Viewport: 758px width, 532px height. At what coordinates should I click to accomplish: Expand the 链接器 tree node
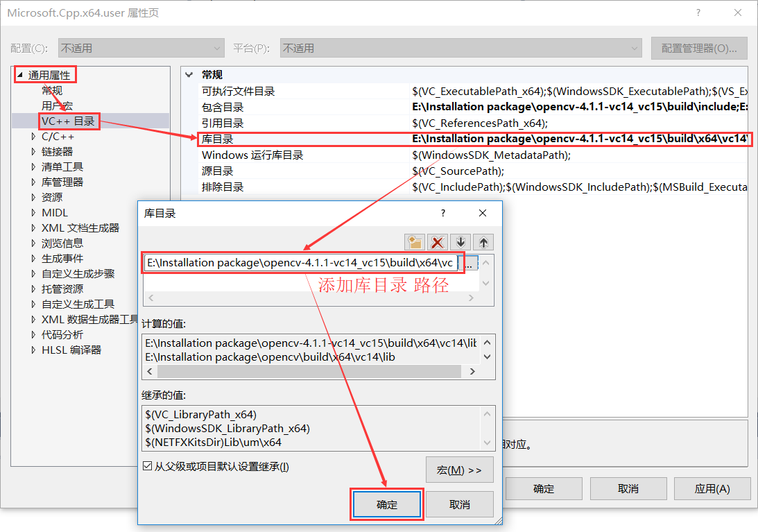(x=33, y=152)
